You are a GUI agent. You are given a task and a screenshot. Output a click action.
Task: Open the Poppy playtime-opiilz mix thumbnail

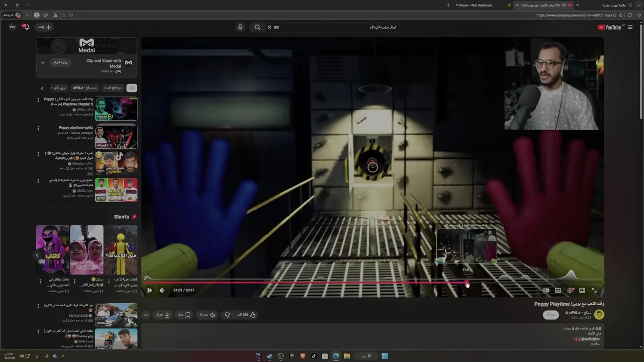tap(116, 136)
